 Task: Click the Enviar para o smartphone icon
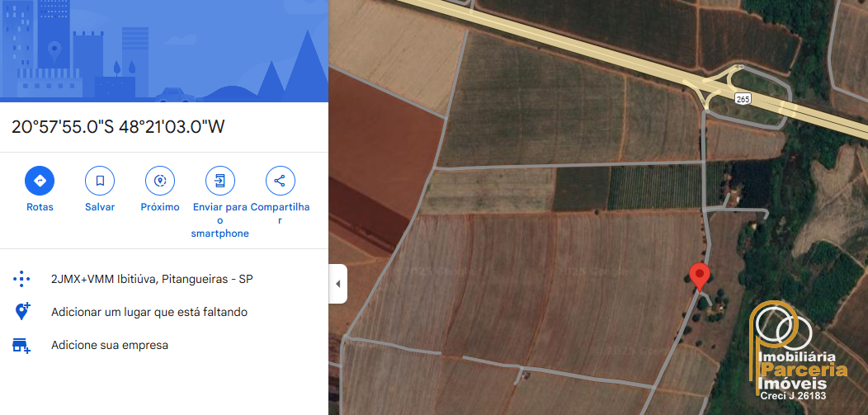[219, 181]
